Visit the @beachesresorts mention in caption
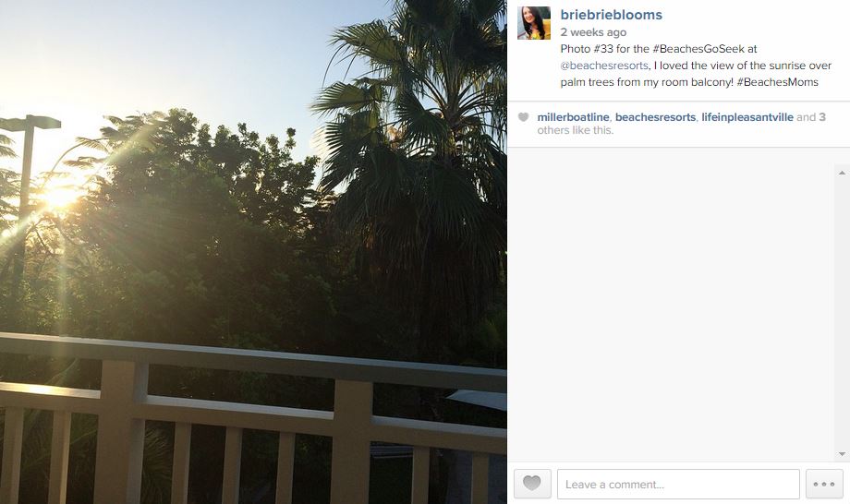850x504 pixels. coord(604,66)
